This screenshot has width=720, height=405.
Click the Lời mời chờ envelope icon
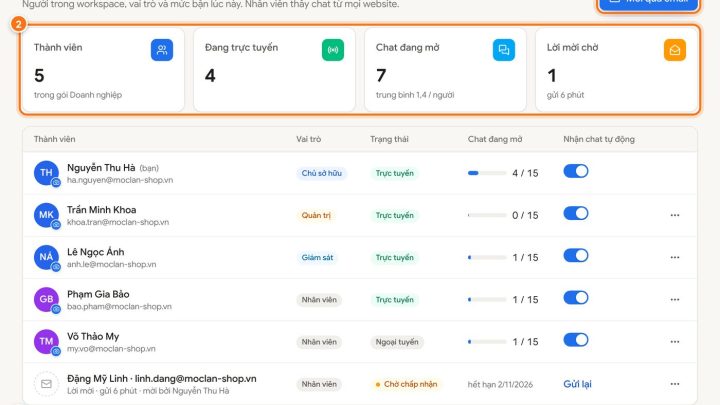tap(675, 50)
